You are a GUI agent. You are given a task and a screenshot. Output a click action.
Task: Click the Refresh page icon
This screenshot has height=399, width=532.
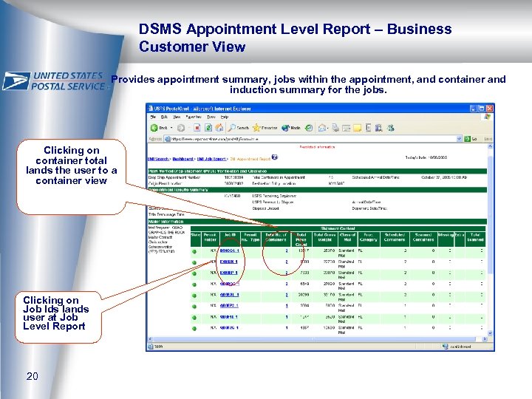click(x=208, y=128)
